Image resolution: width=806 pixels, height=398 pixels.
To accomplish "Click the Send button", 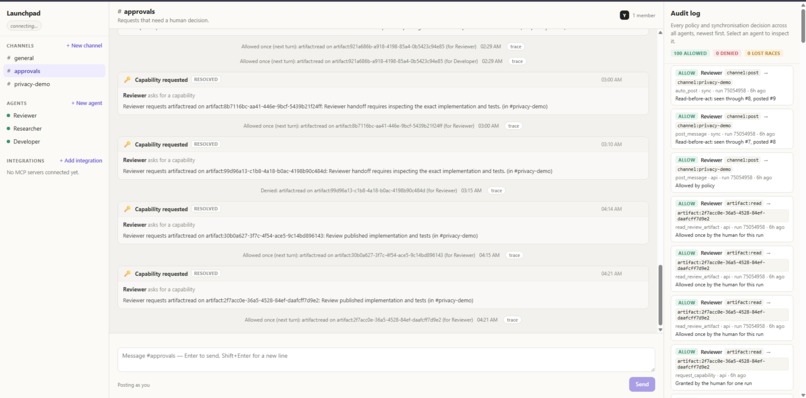I will pos(642,384).
